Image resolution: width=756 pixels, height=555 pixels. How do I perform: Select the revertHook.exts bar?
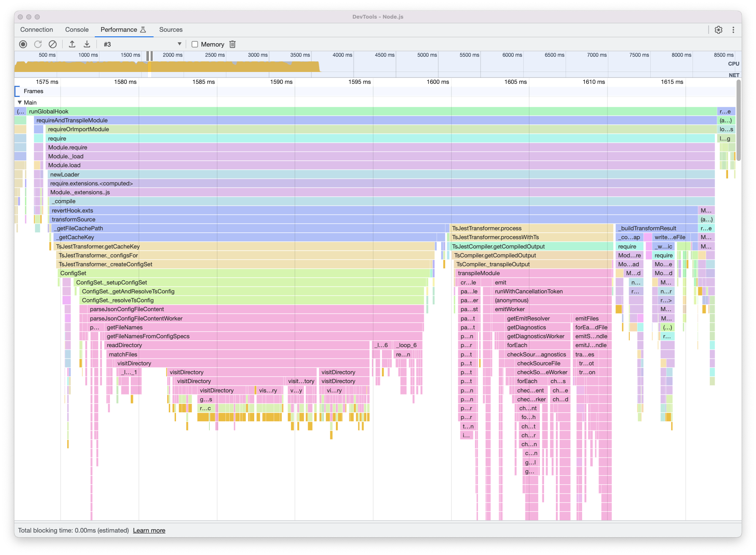click(374, 210)
